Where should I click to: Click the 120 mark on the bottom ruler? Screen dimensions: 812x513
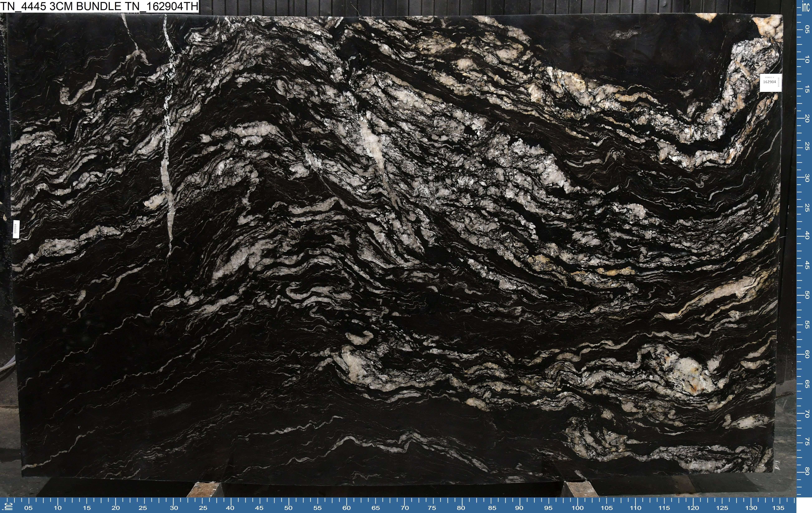[x=693, y=508]
